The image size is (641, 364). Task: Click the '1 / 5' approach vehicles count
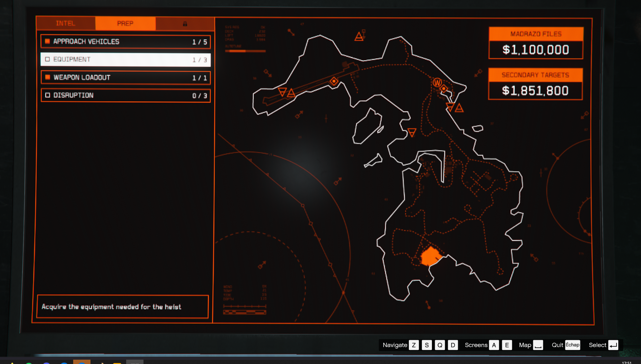click(x=200, y=42)
